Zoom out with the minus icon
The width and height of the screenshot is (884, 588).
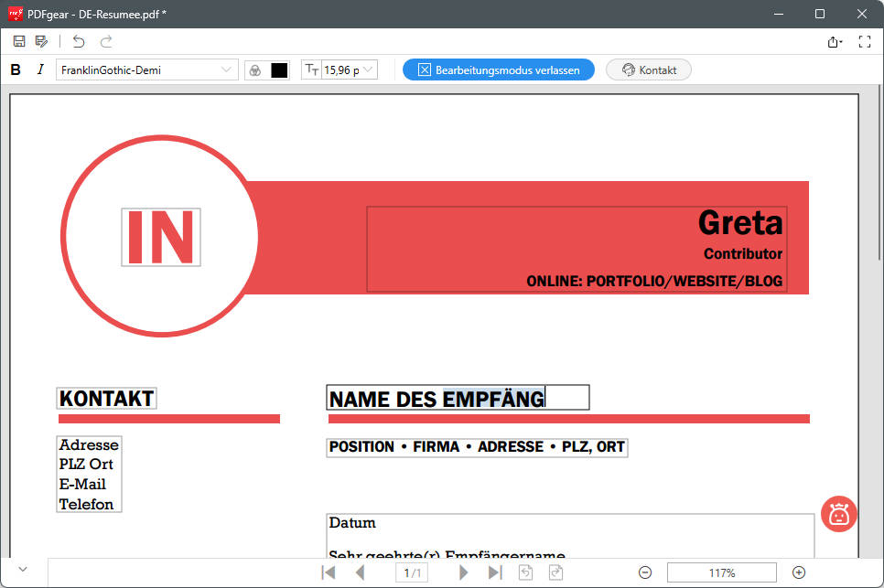click(x=645, y=572)
